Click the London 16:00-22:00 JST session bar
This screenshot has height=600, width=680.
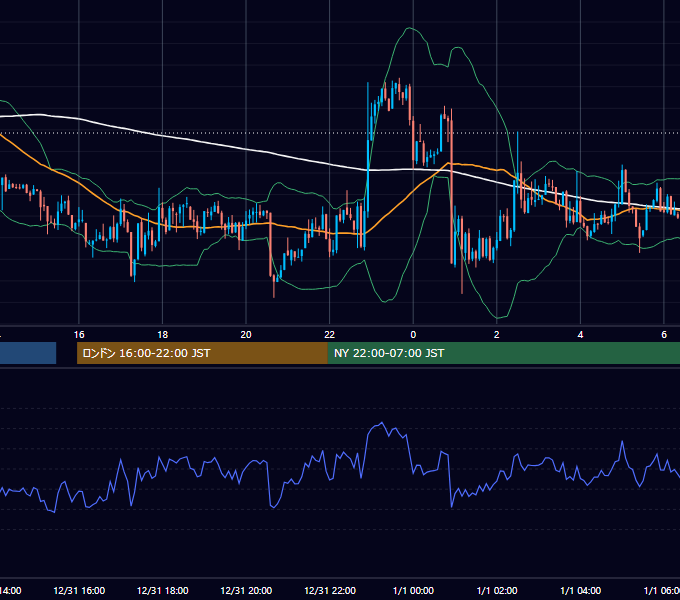tap(202, 353)
